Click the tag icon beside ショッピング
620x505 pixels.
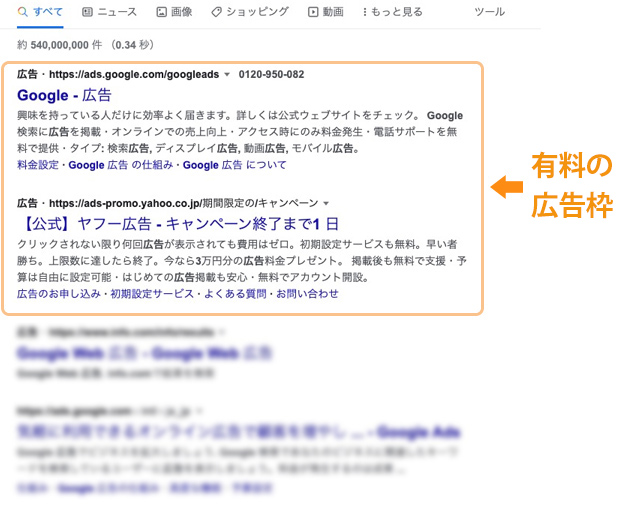216,12
